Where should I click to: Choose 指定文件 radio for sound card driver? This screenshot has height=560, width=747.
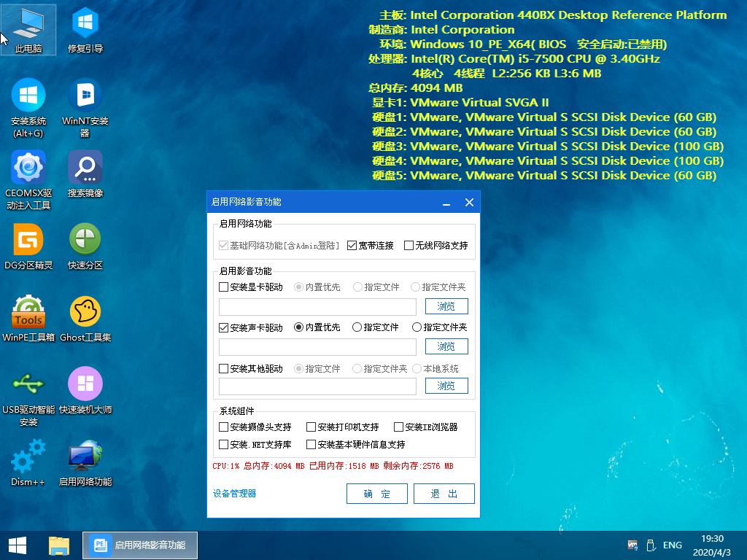357,327
